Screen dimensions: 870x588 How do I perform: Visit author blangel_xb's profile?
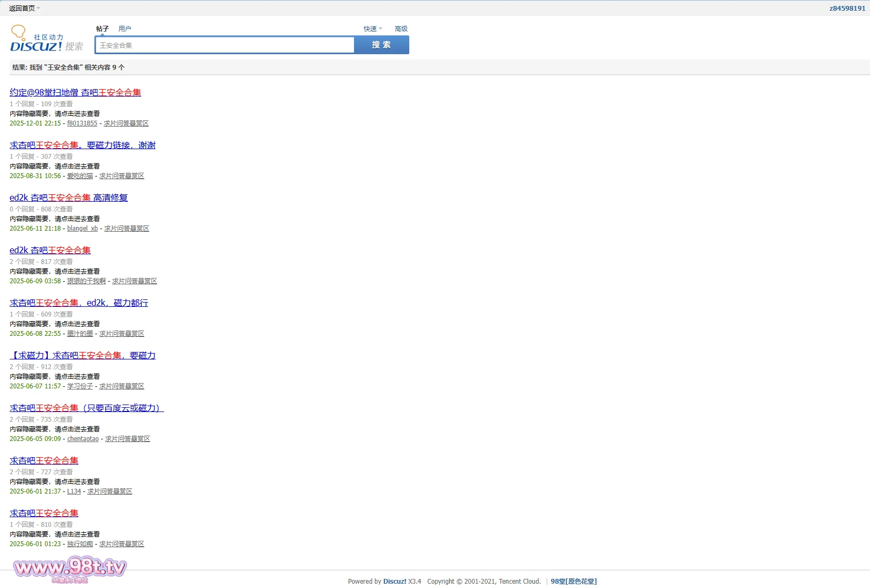[82, 229]
